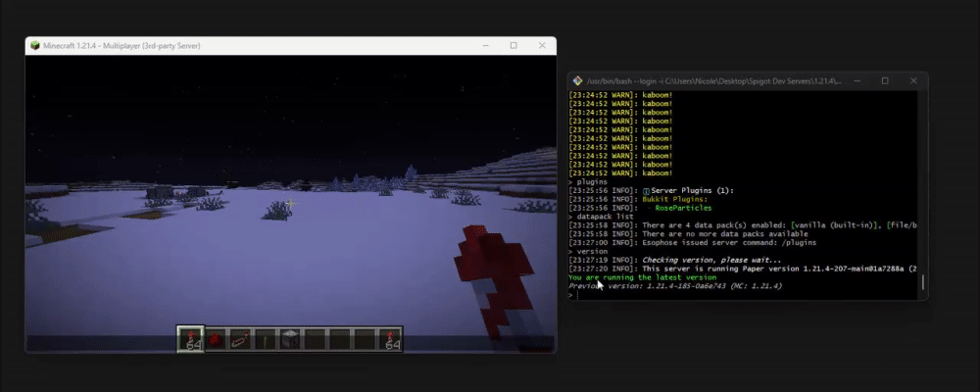
Task: Select the fishing rod hotbar slot
Action: tap(241, 339)
